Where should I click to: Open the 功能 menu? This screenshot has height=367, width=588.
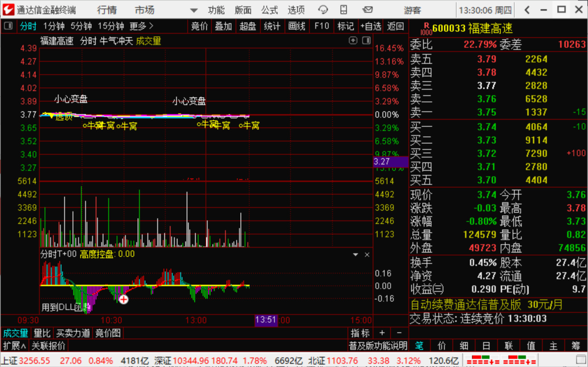pyautogui.click(x=216, y=10)
